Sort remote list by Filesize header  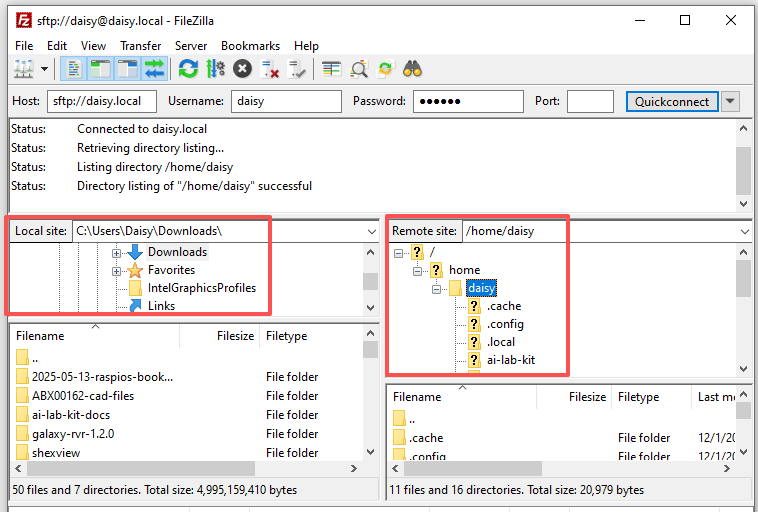(x=574, y=397)
